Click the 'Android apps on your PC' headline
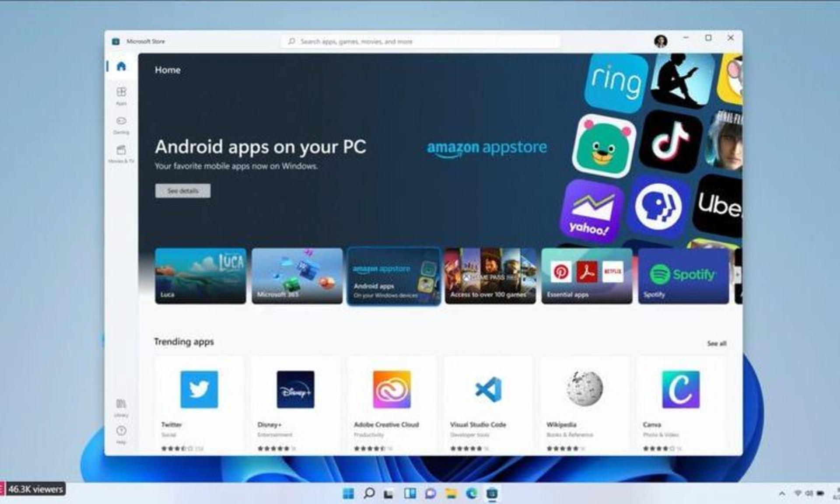Image resolution: width=840 pixels, height=504 pixels. click(x=260, y=147)
